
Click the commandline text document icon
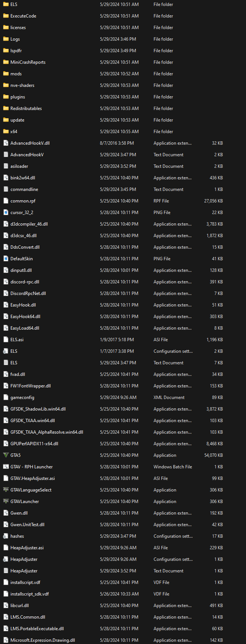click(6, 189)
